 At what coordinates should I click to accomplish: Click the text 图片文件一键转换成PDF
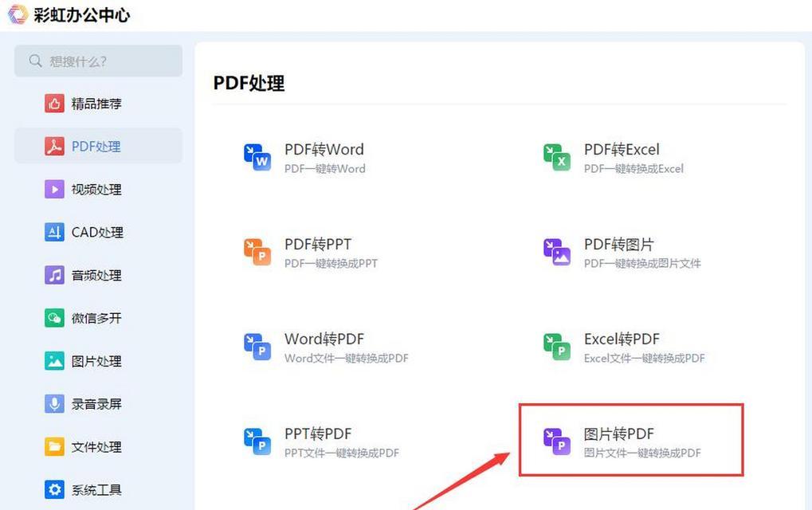(642, 453)
